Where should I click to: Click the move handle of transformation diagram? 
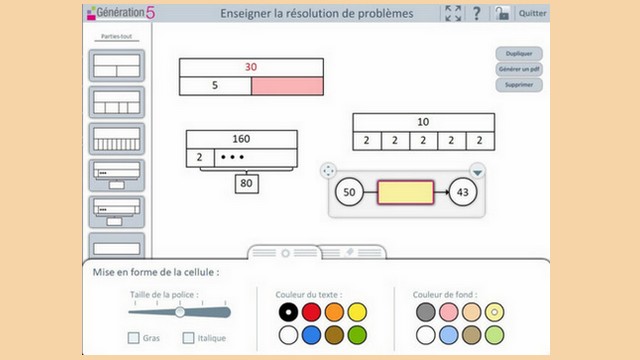tap(328, 171)
